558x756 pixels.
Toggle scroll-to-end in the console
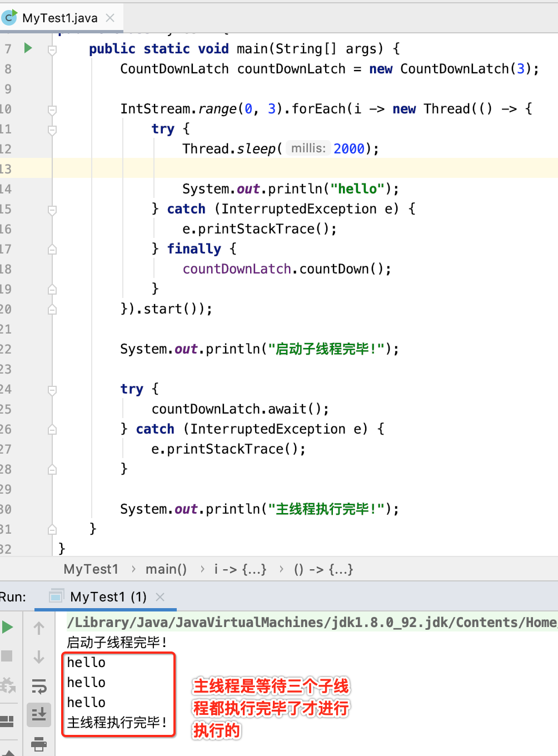pyautogui.click(x=39, y=715)
